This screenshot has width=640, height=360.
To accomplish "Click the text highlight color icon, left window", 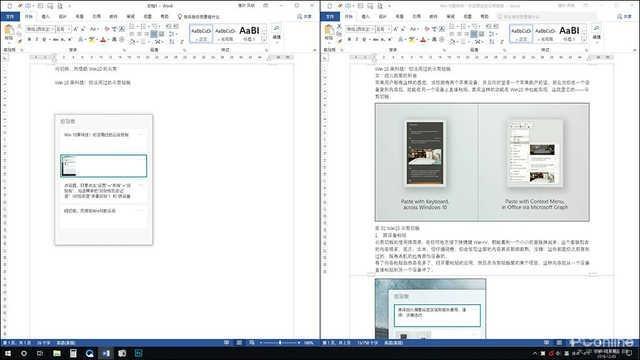I will [x=91, y=39].
